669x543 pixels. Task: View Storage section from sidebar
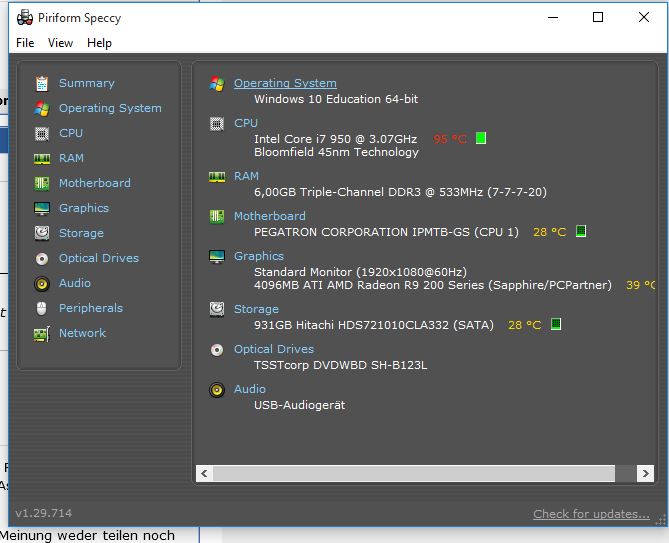(81, 233)
